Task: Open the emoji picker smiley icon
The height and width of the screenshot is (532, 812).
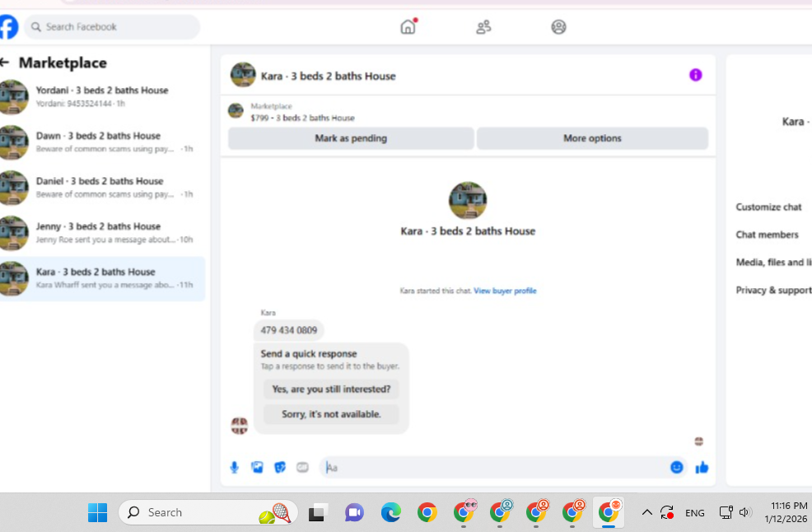Action: click(x=676, y=467)
